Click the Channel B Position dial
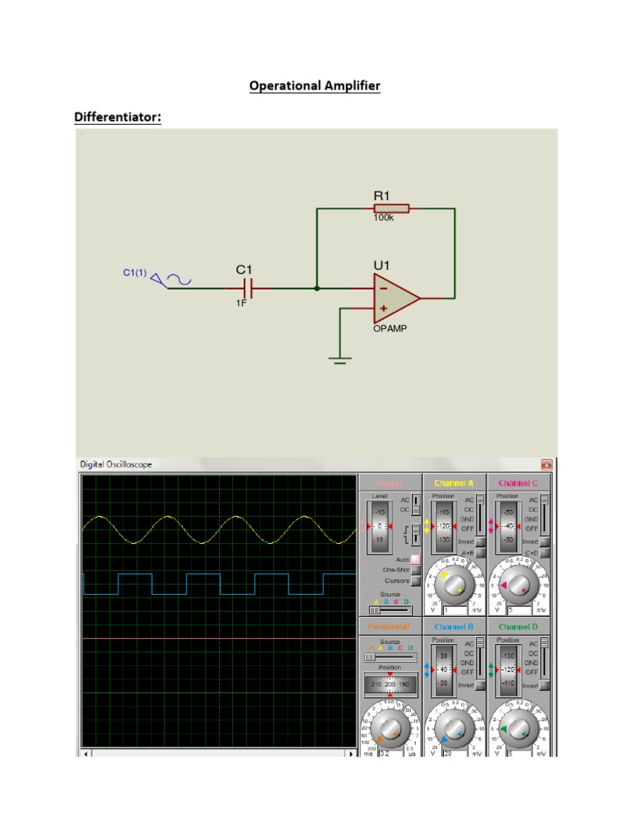This screenshot has width=630, height=840. [x=444, y=670]
